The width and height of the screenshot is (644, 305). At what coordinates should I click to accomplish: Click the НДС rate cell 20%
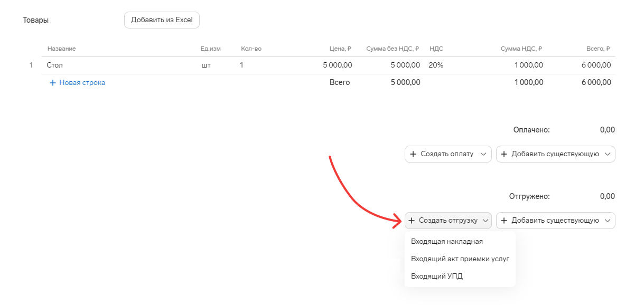[x=436, y=65]
